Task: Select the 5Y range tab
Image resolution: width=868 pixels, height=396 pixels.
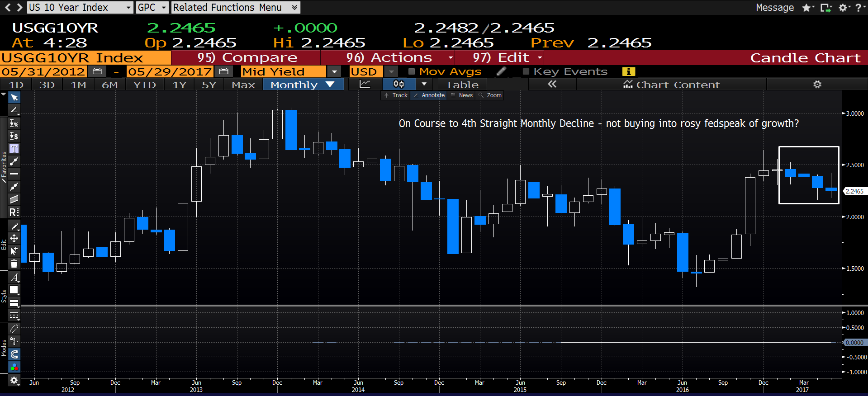Action: pos(209,85)
